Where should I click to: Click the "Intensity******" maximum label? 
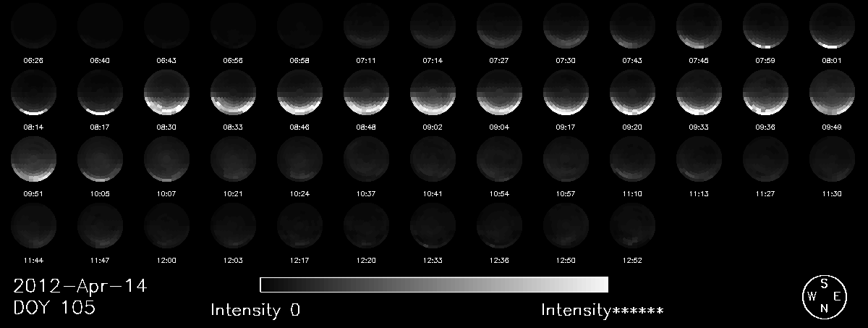click(x=603, y=311)
